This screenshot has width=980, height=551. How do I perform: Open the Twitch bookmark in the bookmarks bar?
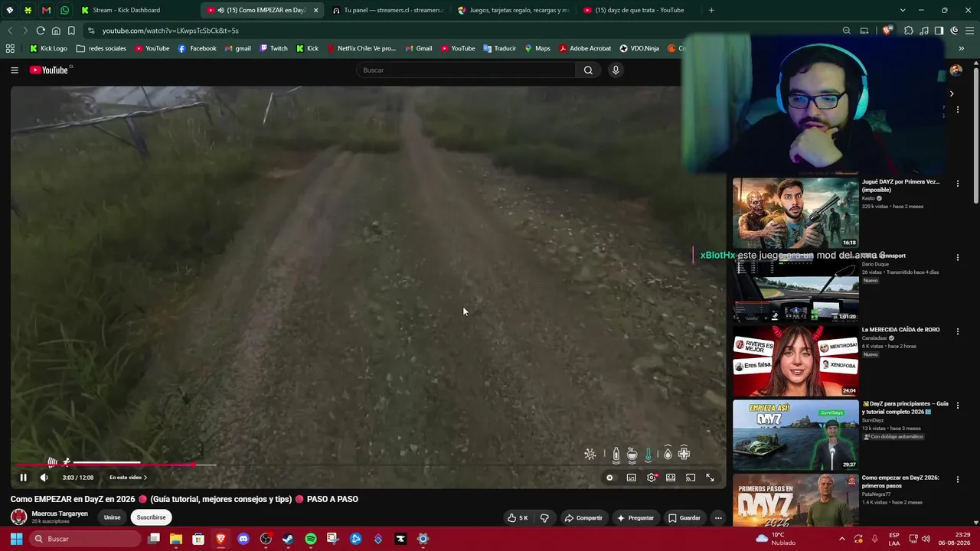(x=273, y=48)
